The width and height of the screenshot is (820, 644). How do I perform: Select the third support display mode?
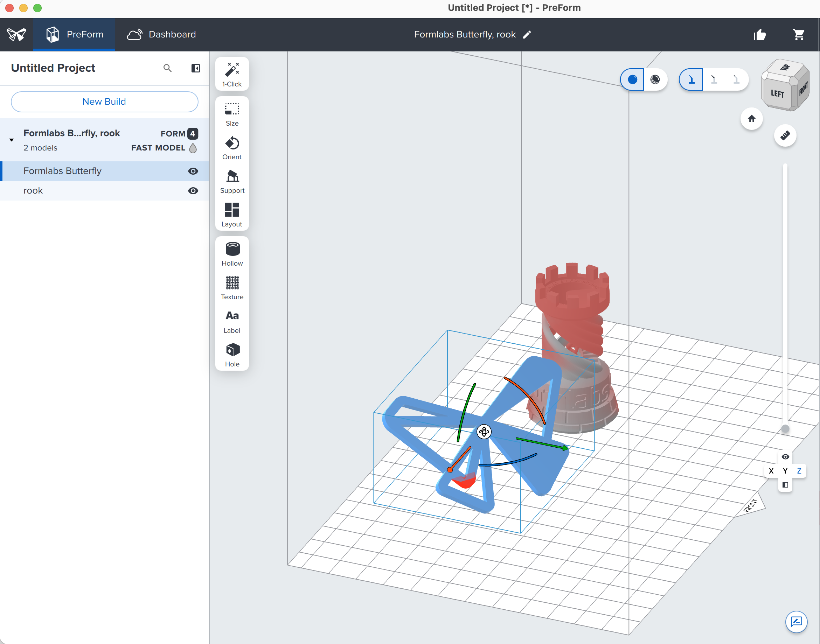coord(736,79)
